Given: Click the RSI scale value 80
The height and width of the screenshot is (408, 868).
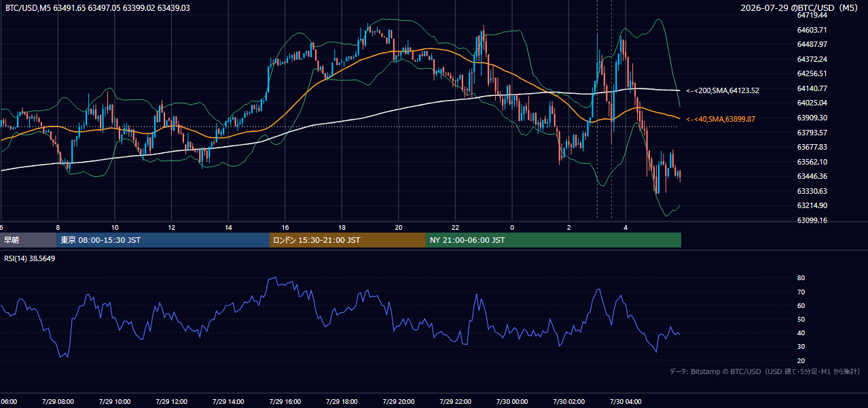Looking at the screenshot, I should tap(801, 278).
